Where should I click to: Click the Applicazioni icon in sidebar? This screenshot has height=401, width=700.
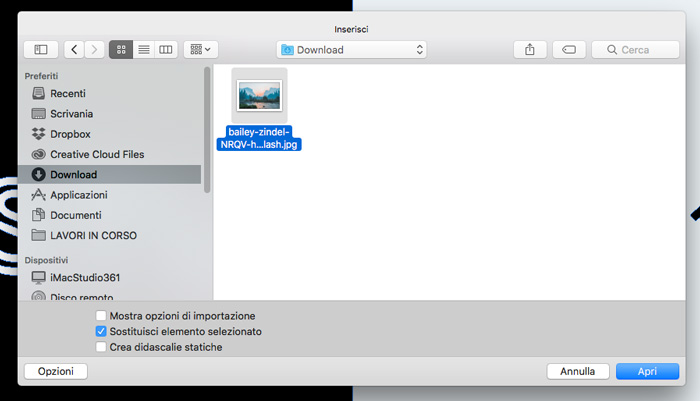coord(38,195)
